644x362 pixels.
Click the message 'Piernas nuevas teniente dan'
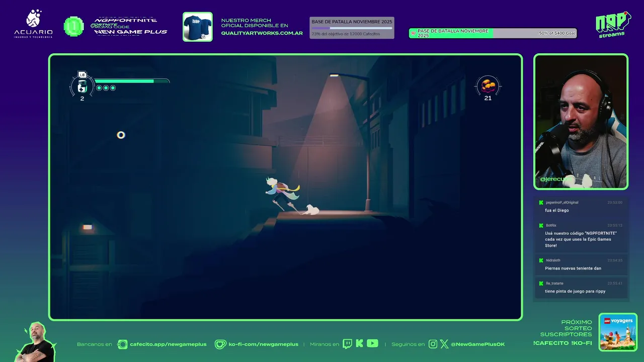573,268
